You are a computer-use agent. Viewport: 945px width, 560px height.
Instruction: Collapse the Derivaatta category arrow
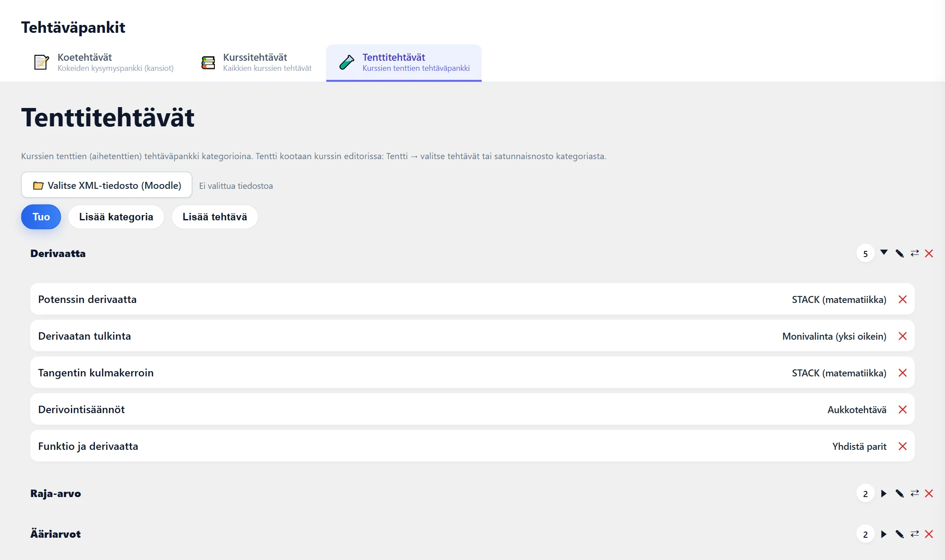pos(884,253)
